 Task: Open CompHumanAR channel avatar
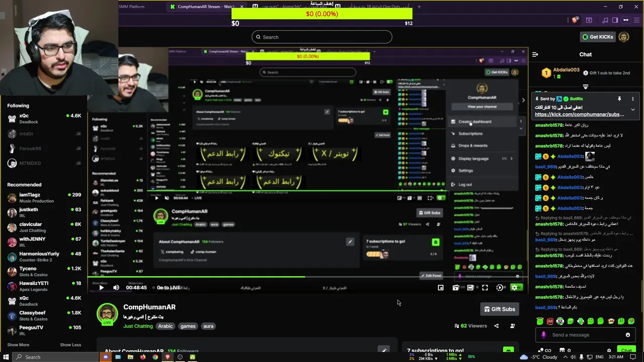click(x=107, y=314)
